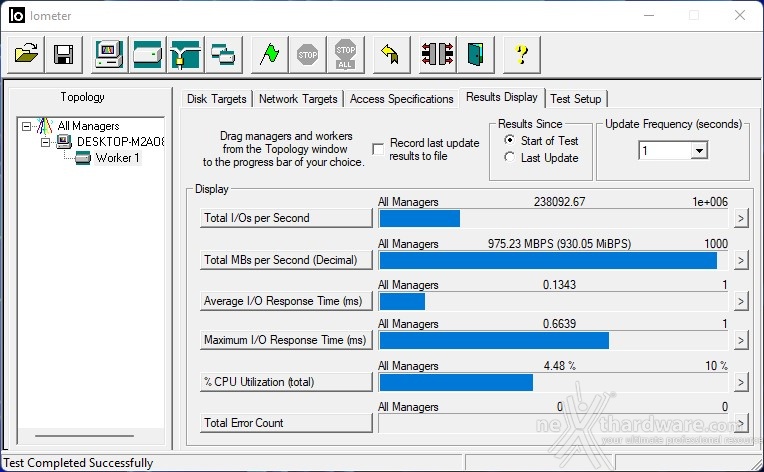Click the 4.48 % CPU value

(559, 365)
